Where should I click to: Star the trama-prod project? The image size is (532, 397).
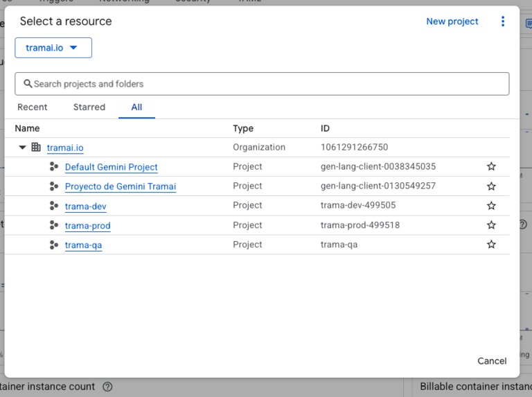point(491,225)
